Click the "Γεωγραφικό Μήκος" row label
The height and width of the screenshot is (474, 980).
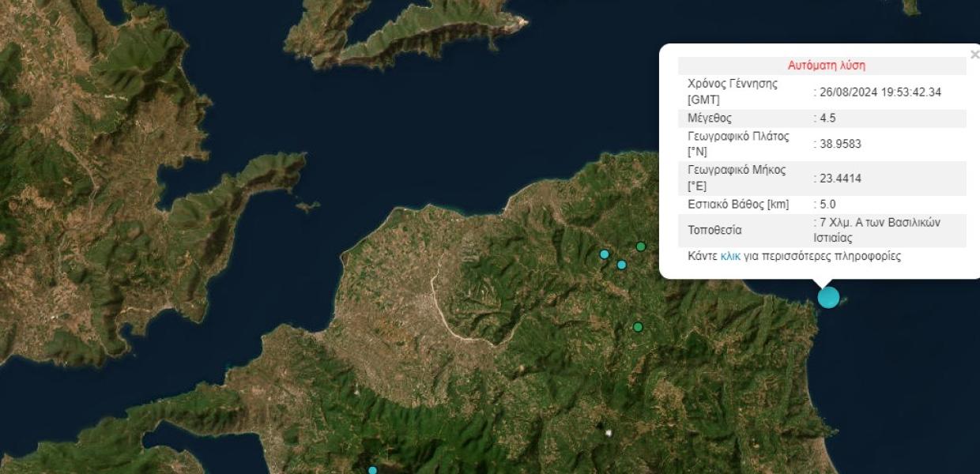pos(737,170)
